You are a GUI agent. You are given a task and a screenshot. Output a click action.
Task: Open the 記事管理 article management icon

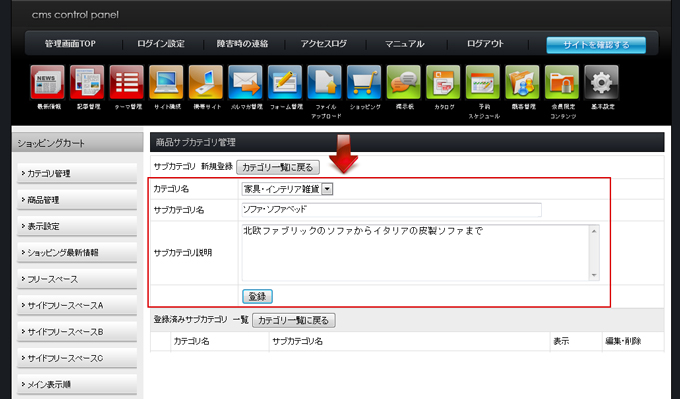87,82
